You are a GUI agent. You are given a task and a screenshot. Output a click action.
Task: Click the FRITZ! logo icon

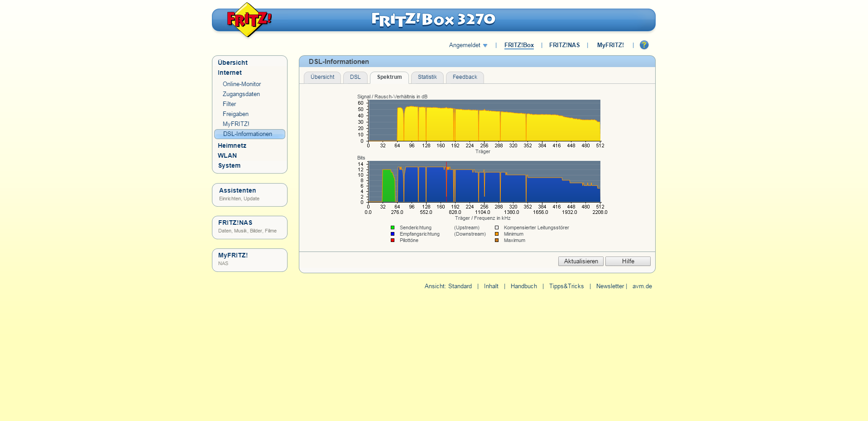point(249,20)
